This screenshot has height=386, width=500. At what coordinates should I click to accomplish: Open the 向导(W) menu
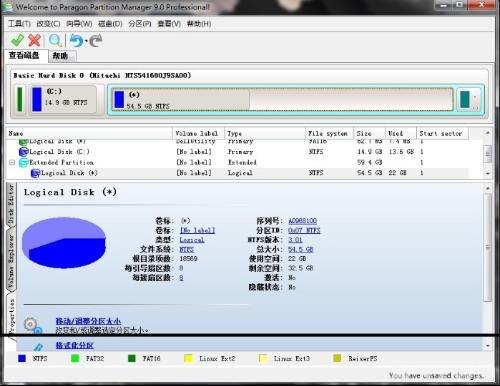(79, 24)
